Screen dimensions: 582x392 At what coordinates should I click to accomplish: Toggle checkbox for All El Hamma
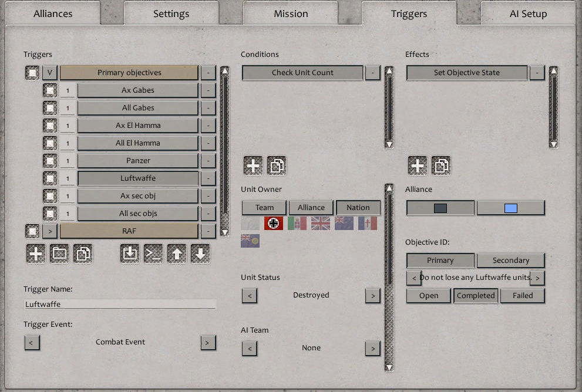[x=50, y=143]
